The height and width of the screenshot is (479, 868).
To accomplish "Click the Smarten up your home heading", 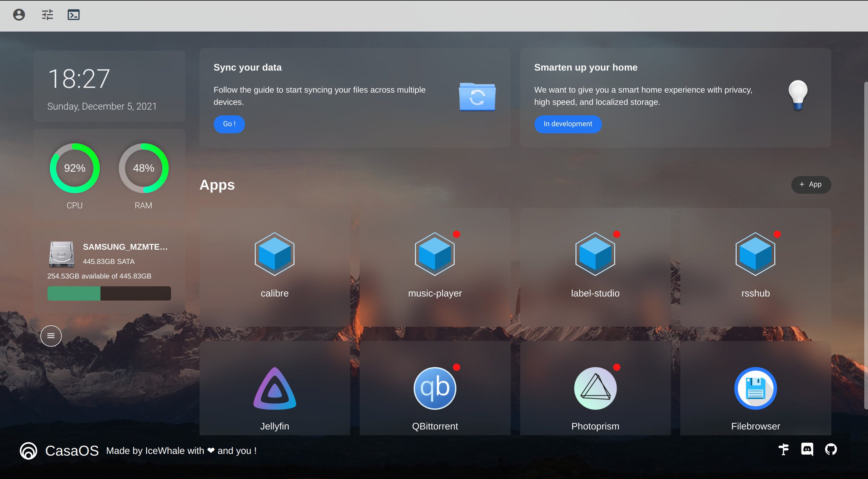I will point(586,68).
